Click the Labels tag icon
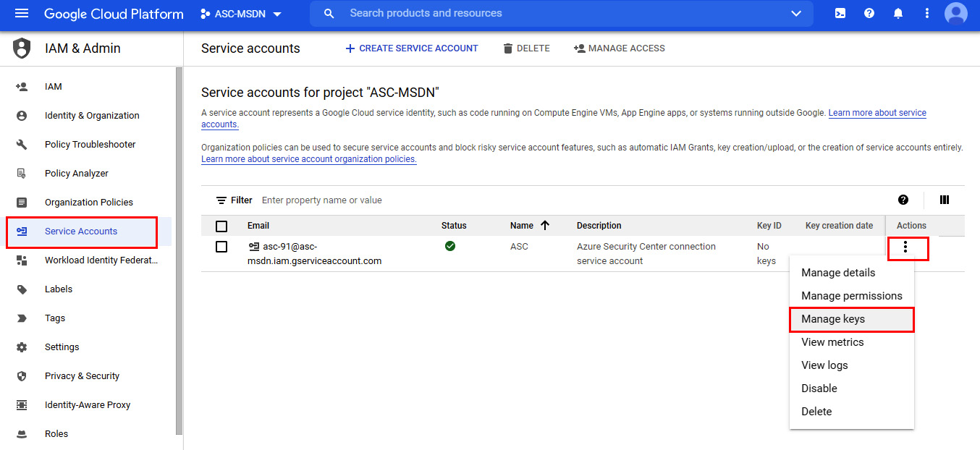980x450 pixels. click(x=22, y=289)
